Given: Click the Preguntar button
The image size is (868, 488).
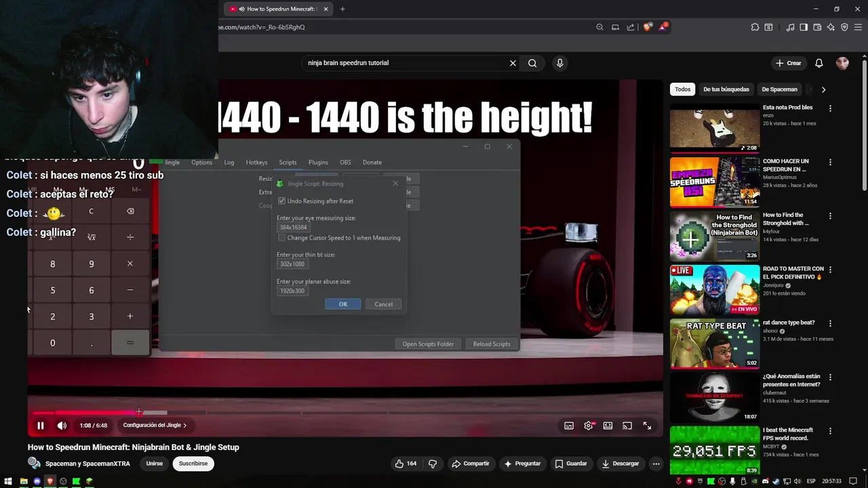Looking at the screenshot, I should coord(522,464).
